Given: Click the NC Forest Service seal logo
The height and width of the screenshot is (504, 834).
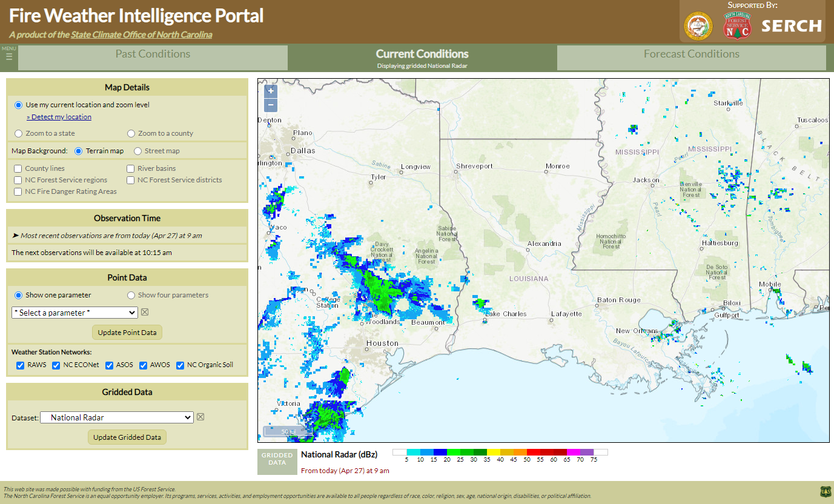Looking at the screenshot, I should (736, 26).
